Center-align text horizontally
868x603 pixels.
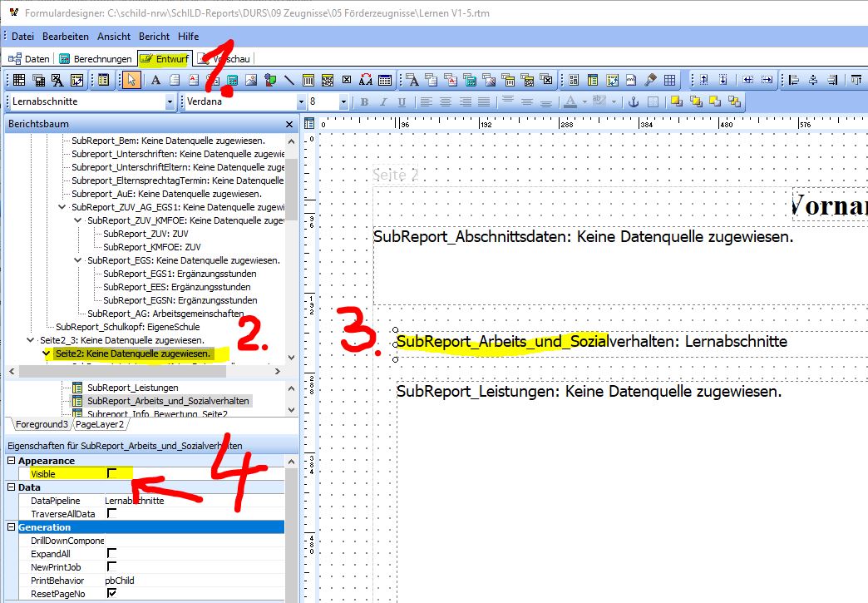pyautogui.click(x=446, y=101)
